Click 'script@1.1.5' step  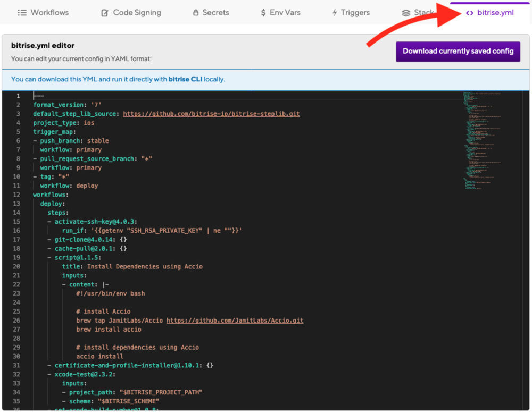(76, 257)
